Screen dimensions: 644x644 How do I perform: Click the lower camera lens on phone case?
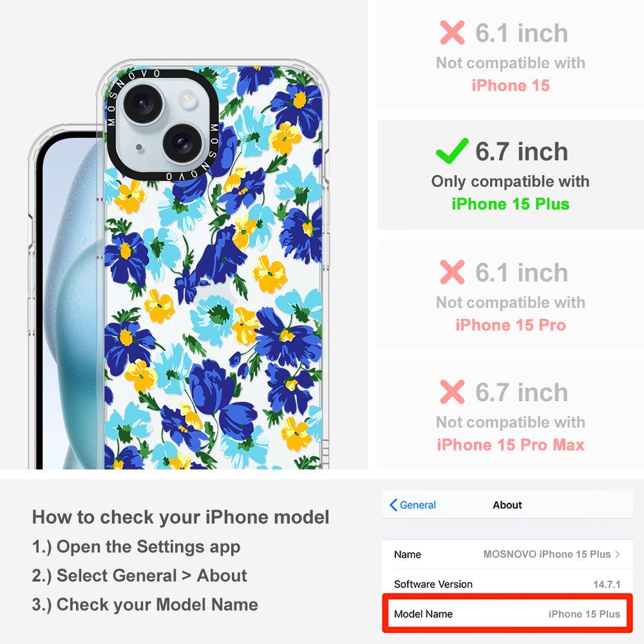[182, 142]
